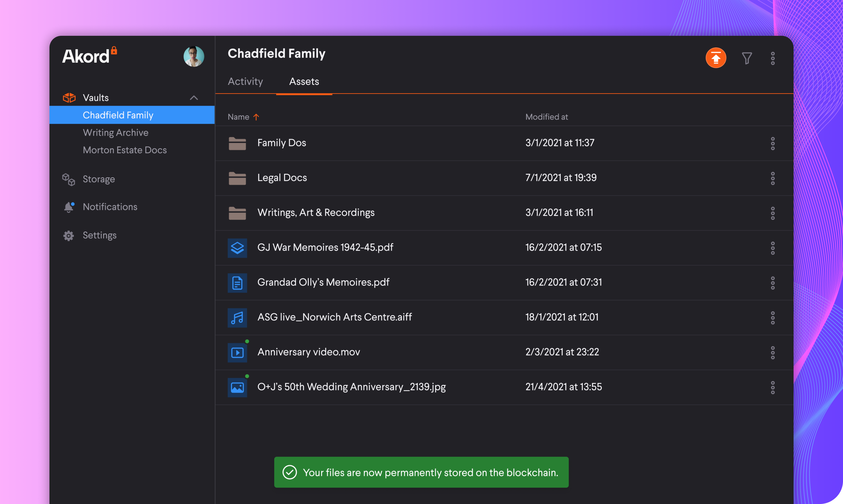Open more options for Grandad Olly's Memoires.pdf
843x504 pixels.
pos(772,283)
